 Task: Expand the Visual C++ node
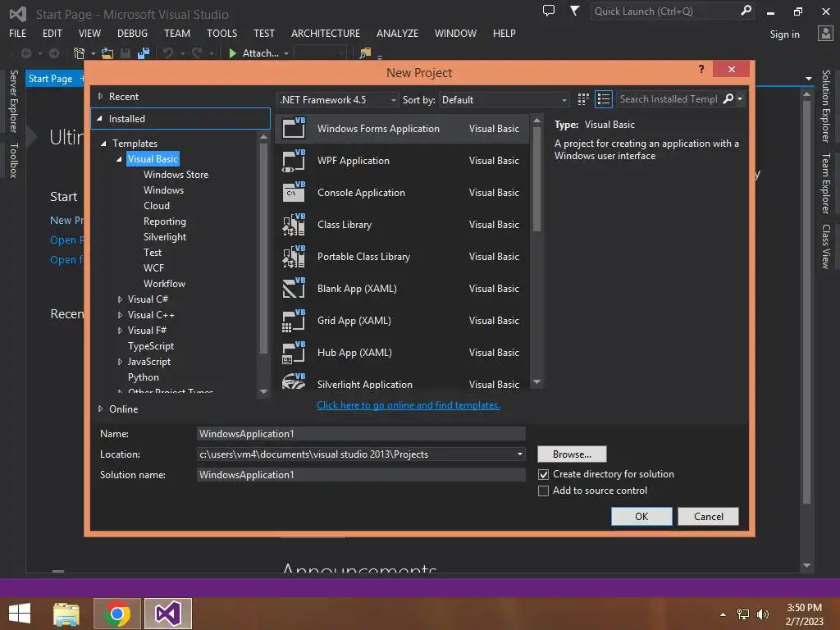coord(120,315)
